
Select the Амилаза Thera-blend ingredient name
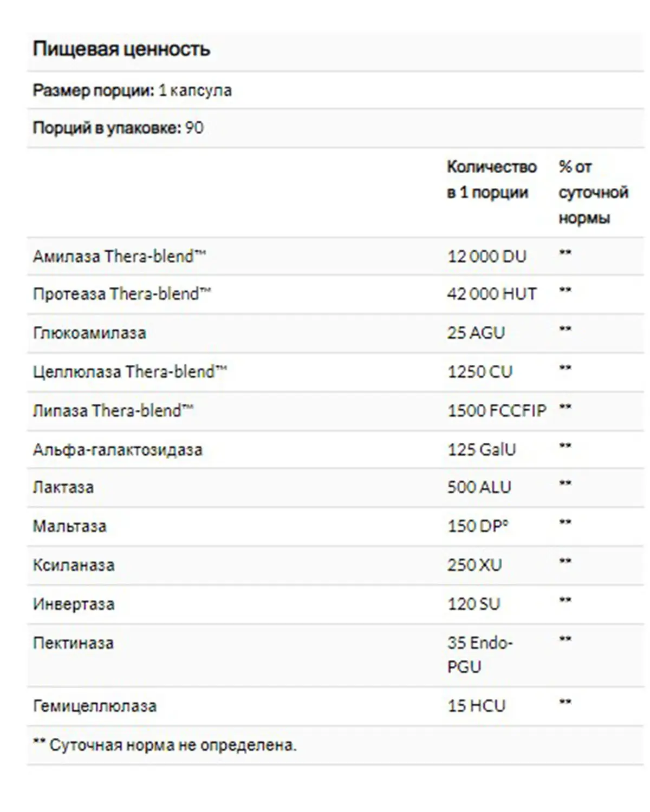pyautogui.click(x=120, y=256)
